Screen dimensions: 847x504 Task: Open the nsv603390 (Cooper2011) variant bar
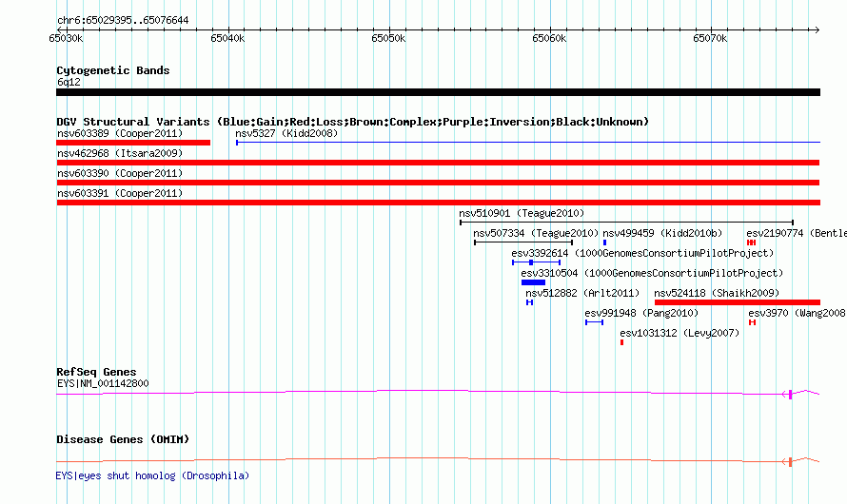coord(438,183)
